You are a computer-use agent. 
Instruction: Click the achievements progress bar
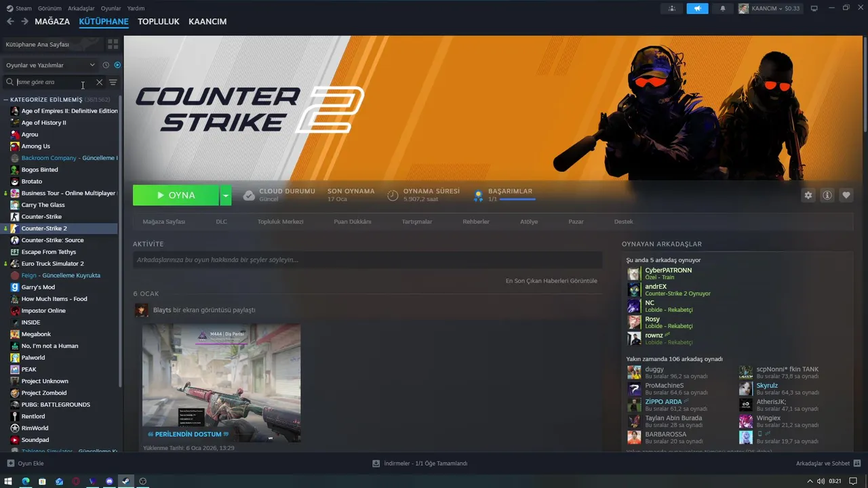point(517,199)
